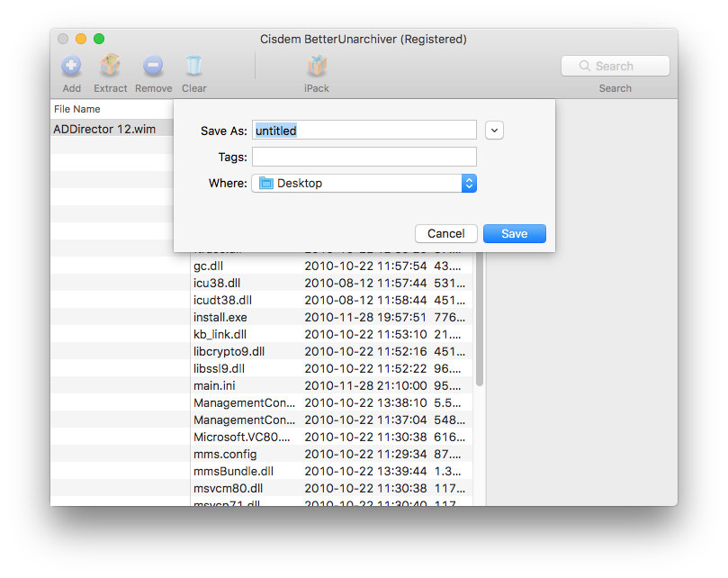The height and width of the screenshot is (578, 728).
Task: Click the yellow minimize window button
Action: [81, 39]
